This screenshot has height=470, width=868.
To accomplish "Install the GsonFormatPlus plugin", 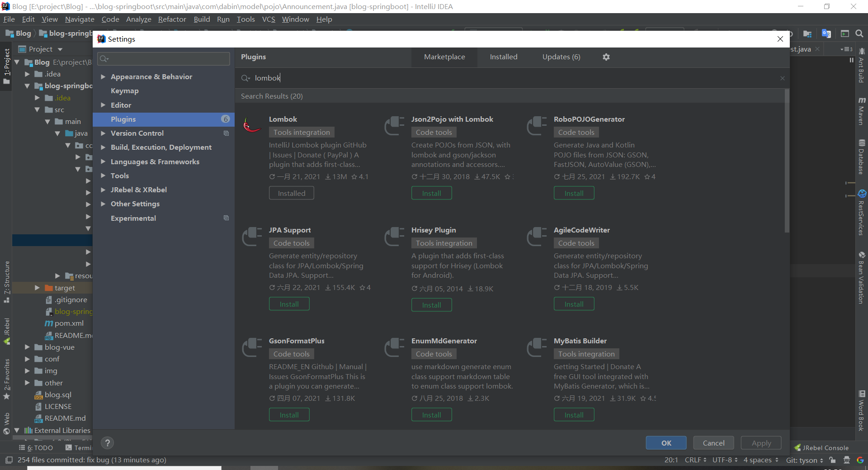I will coord(289,415).
